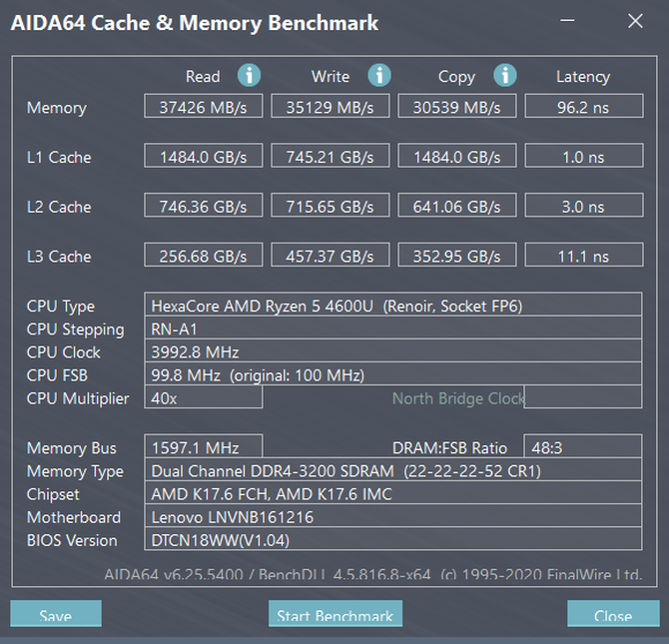The height and width of the screenshot is (644, 669).
Task: Select the CPU Type Ryzen 5 4600U field
Action: coord(393,305)
